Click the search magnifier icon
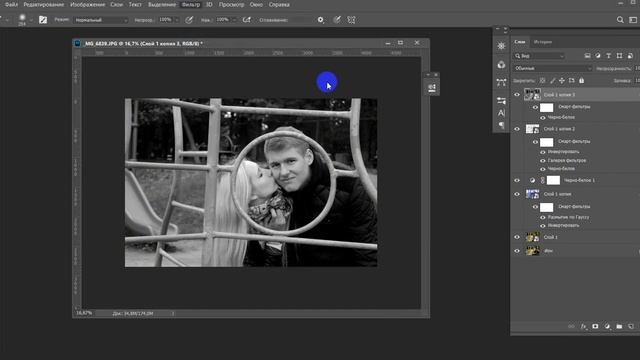Image resolution: width=640 pixels, height=360 pixels. coord(620,20)
